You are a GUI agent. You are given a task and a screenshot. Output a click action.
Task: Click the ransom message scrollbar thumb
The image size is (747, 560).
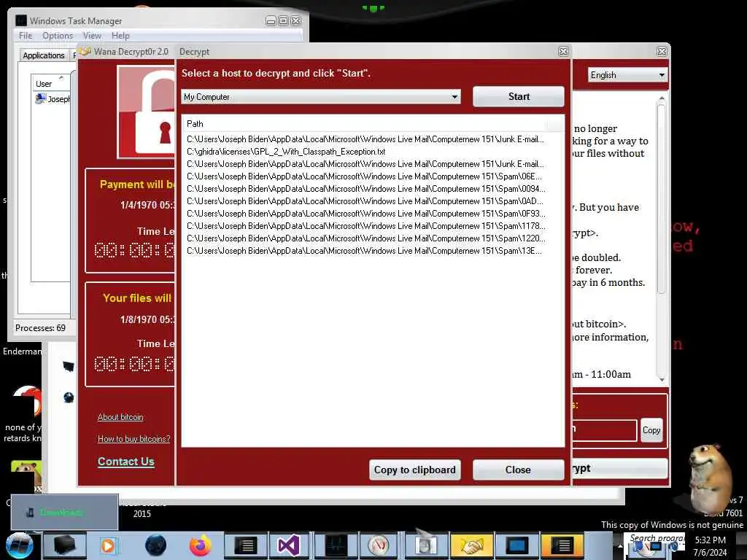point(661,198)
